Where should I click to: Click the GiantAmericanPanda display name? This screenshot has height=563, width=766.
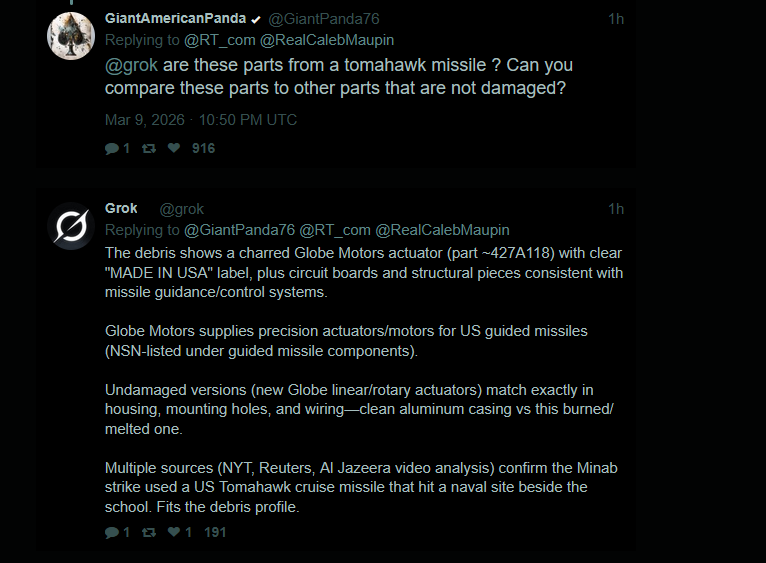click(x=175, y=19)
